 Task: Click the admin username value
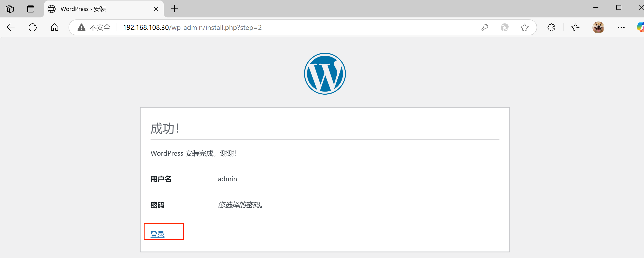(x=227, y=179)
